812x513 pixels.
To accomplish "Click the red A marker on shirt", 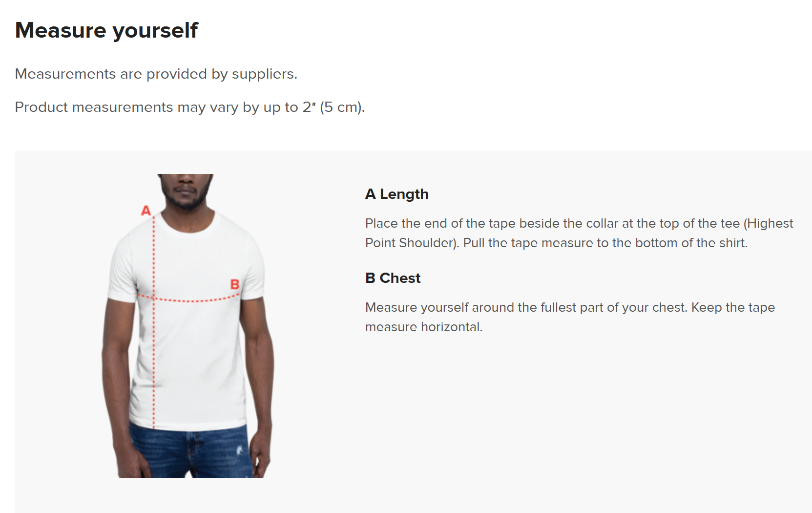I will [x=146, y=211].
